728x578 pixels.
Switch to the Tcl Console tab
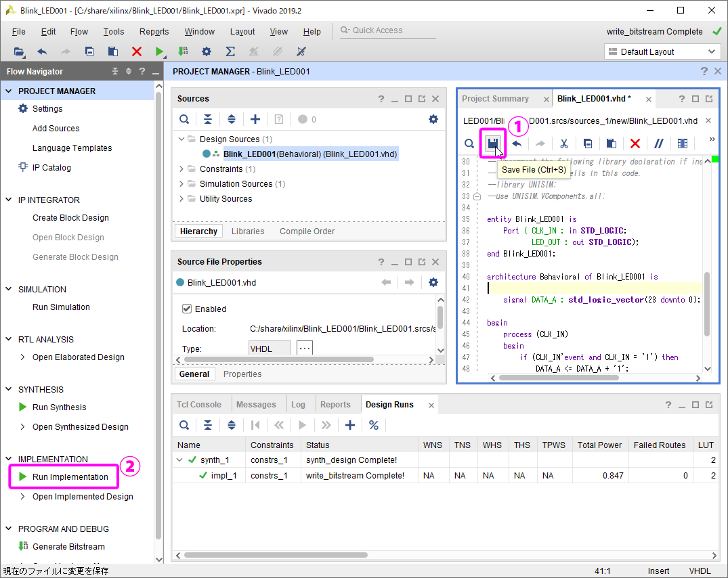pyautogui.click(x=199, y=405)
